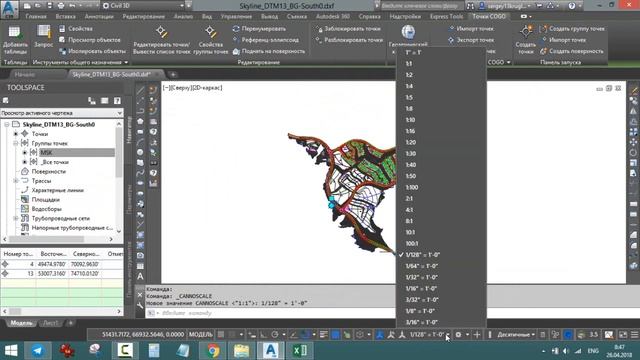Screen dimensions: 640x360
Task: Click Создать поверхность command
Action: click(x=571, y=51)
